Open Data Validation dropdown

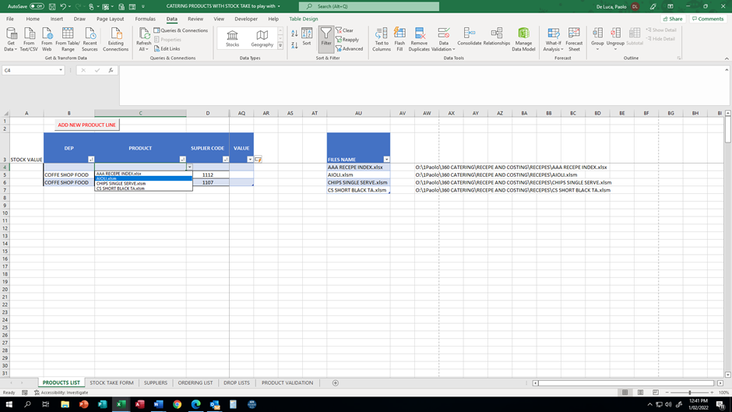coord(443,49)
